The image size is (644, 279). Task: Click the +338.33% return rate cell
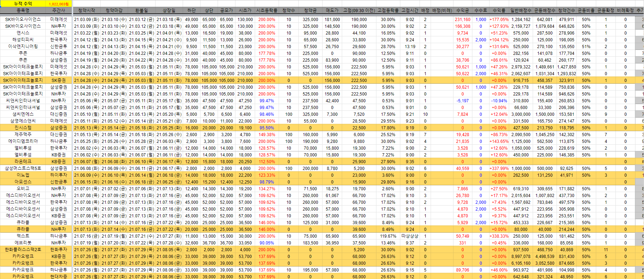(x=499, y=236)
